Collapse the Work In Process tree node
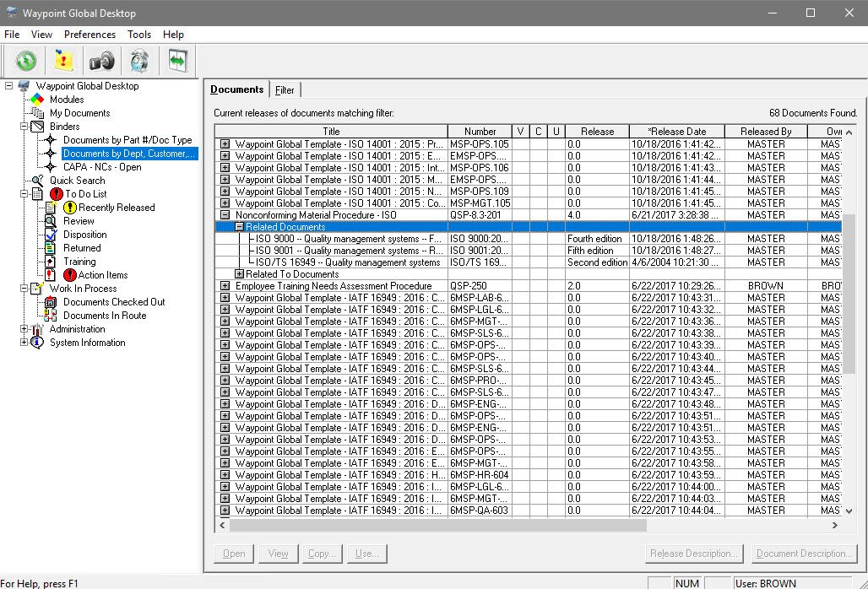Image resolution: width=868 pixels, height=589 pixels. point(24,289)
